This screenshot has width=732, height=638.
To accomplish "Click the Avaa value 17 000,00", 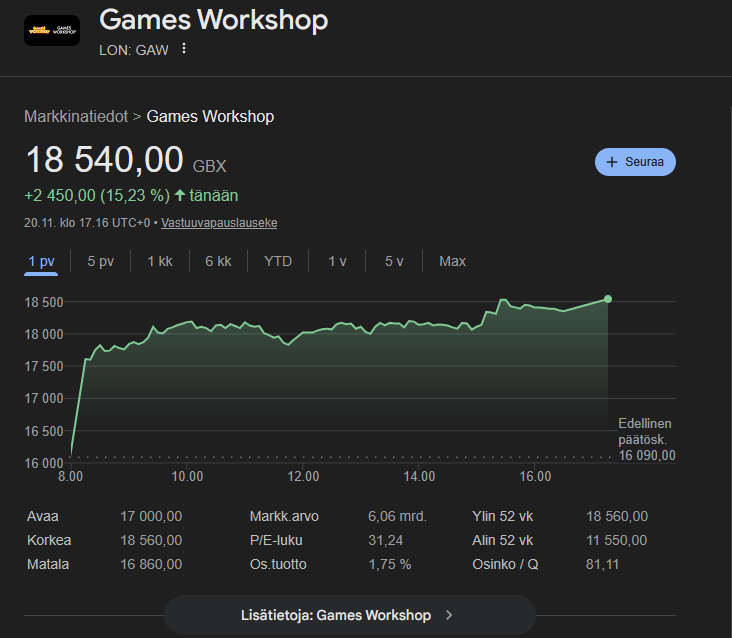I will click(x=151, y=516).
